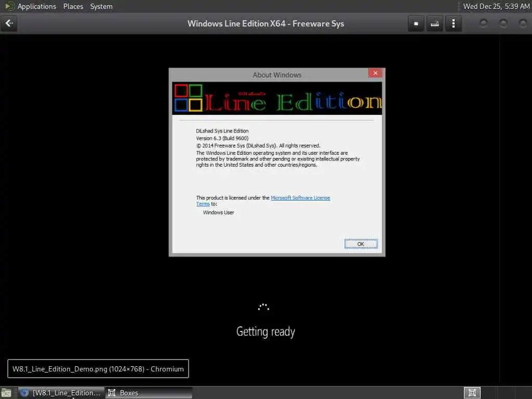Go back using the Boxes back arrow

[x=9, y=23]
